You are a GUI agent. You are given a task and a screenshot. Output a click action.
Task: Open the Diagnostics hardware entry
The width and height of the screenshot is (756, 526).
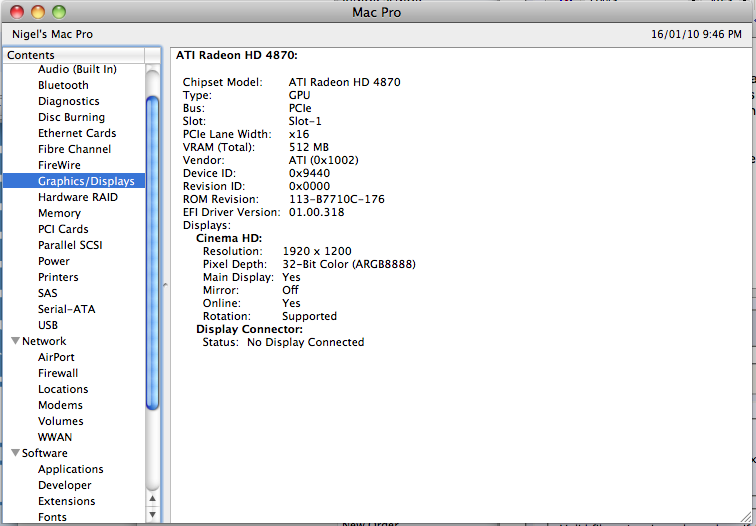click(68, 101)
